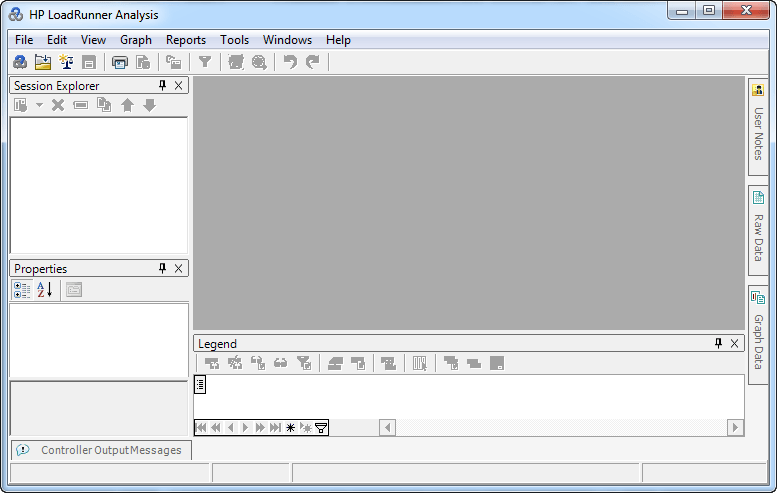Click the legend filter funnel icon
The height and width of the screenshot is (493, 777).
point(321,428)
